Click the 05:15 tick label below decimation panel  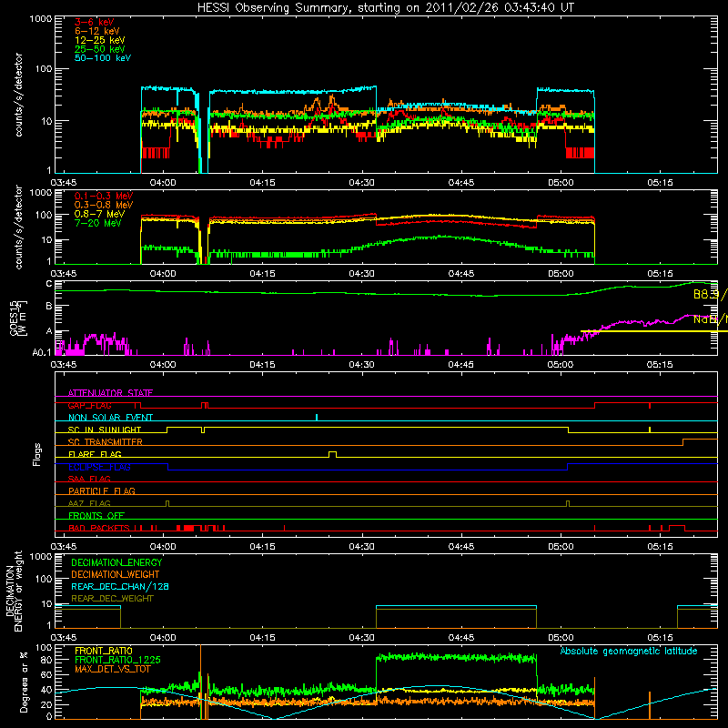[x=660, y=638]
